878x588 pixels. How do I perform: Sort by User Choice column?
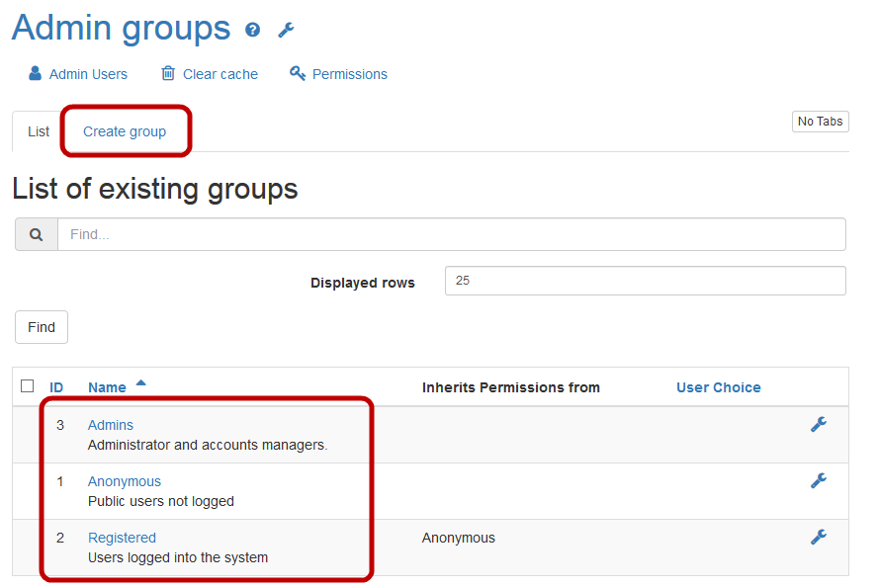(x=718, y=387)
